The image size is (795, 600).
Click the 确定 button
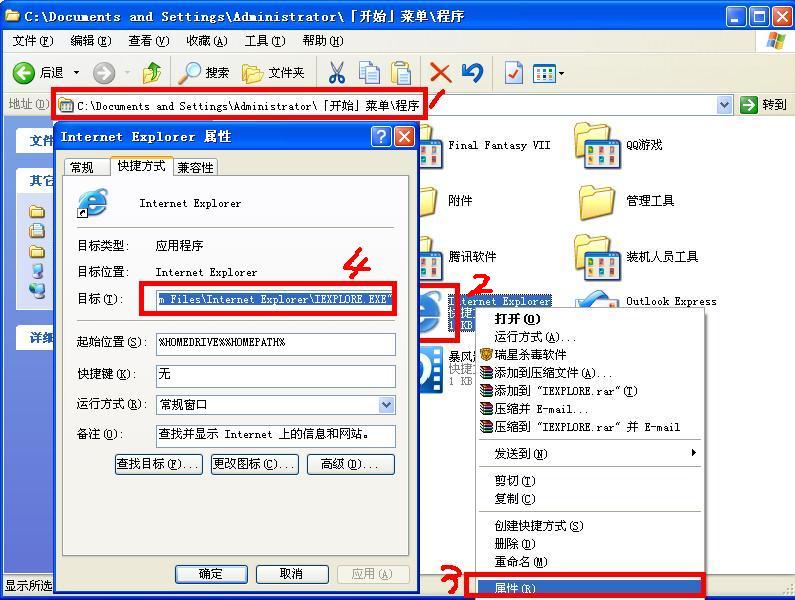(x=211, y=574)
